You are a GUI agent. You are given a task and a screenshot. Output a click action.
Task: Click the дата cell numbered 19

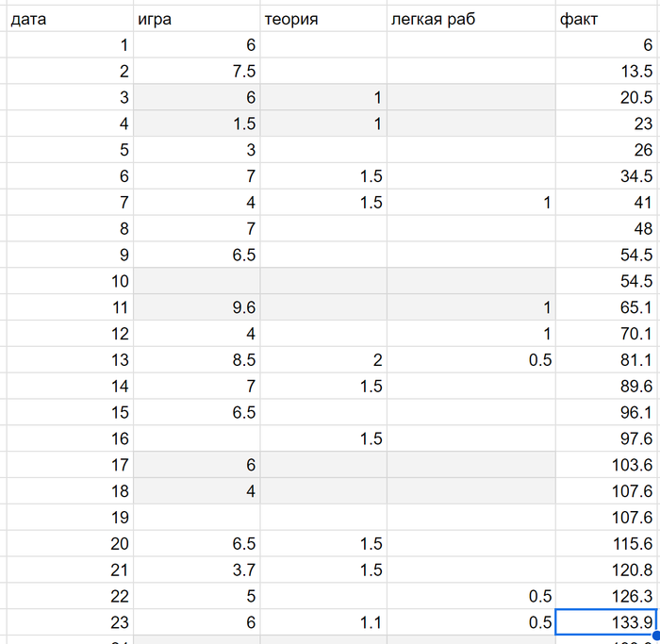[x=68, y=517]
